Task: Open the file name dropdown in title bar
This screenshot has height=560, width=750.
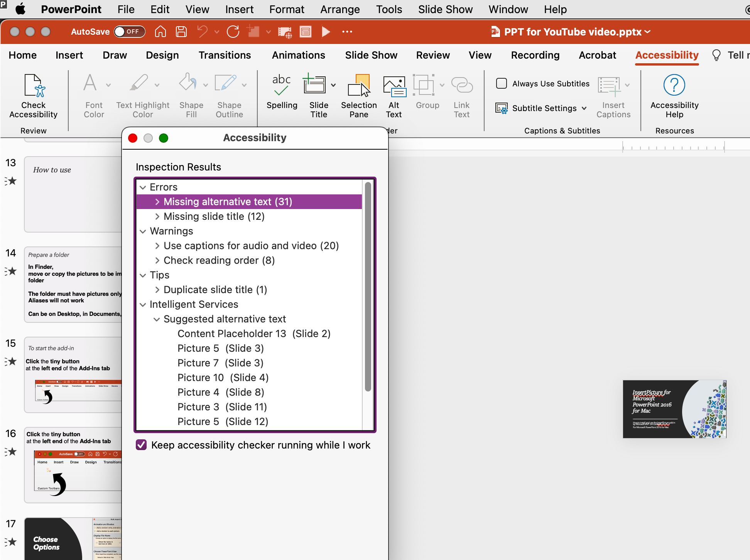Action: coord(648,32)
